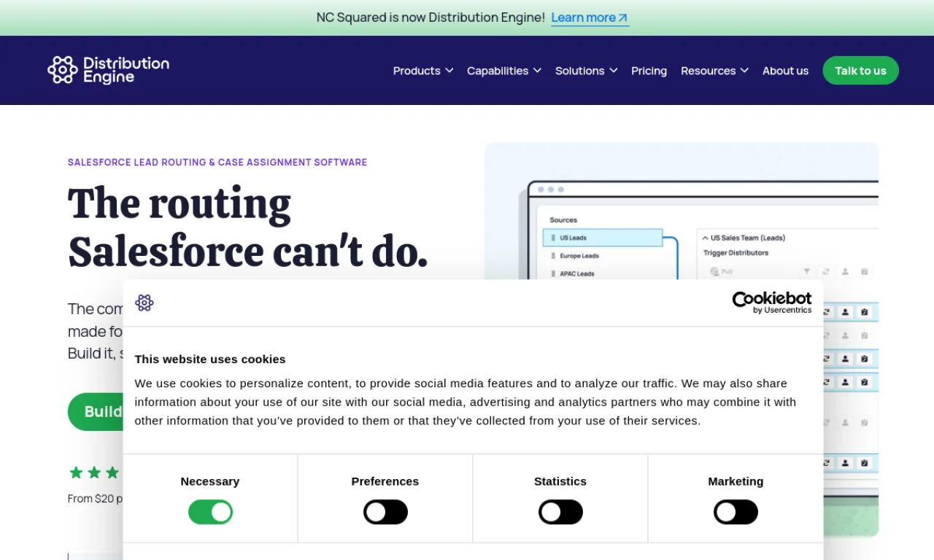
Task: Enable the Preferences cookies switch
Action: (385, 512)
